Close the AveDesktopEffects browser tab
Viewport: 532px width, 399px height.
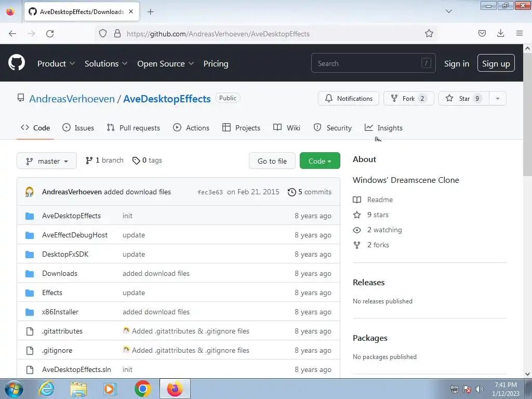pos(131,12)
